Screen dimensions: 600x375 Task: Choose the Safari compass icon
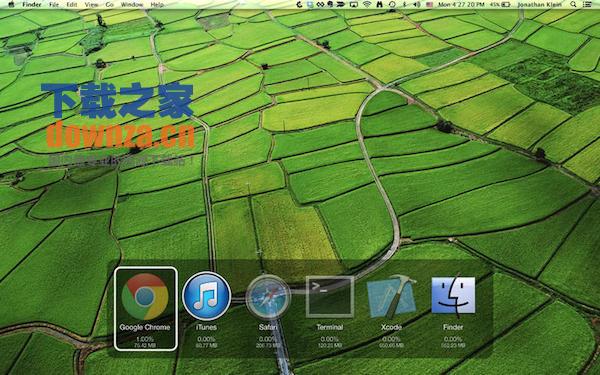tap(268, 297)
